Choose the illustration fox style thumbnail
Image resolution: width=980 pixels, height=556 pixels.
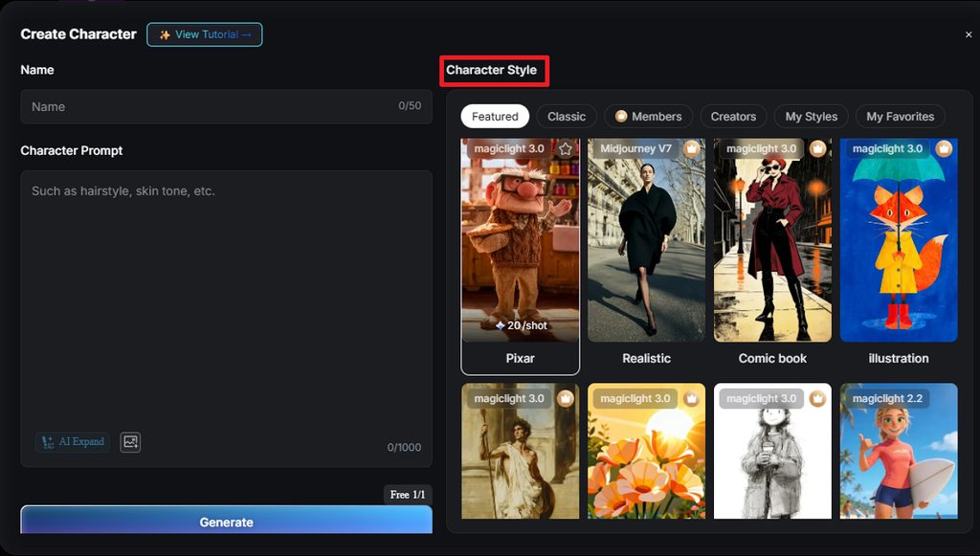pyautogui.click(x=899, y=240)
